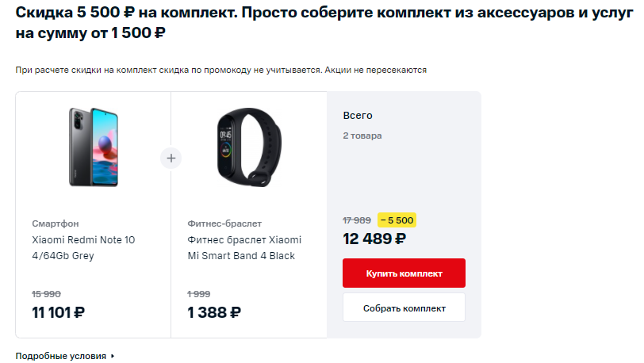The height and width of the screenshot is (363, 644).
Task: Open the Фитнес браслет Xiaomi Mi Smart Band 4 title
Action: pos(244,247)
